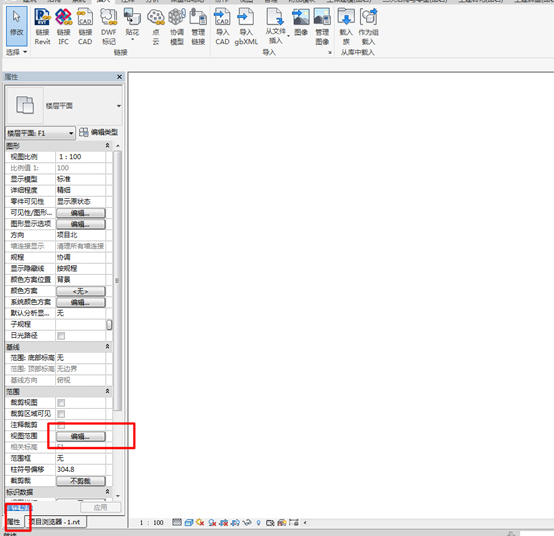Select the Link CAD tool

tap(85, 26)
